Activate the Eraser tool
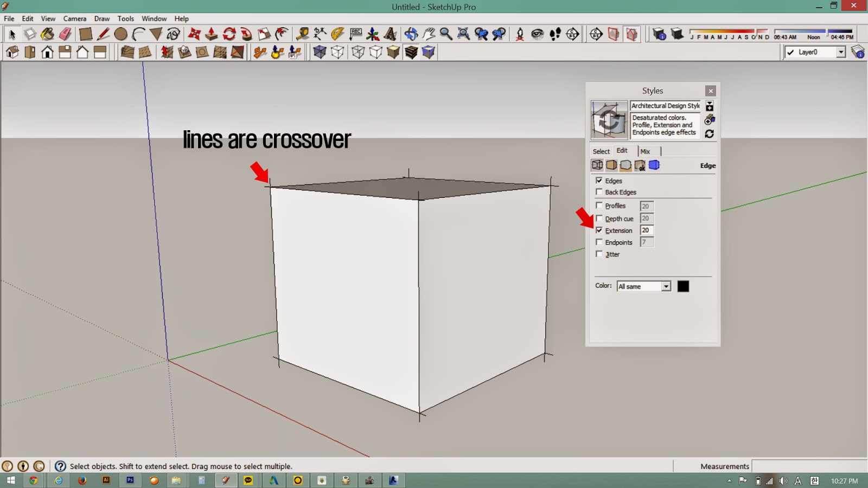This screenshot has width=868, height=488. click(x=63, y=34)
